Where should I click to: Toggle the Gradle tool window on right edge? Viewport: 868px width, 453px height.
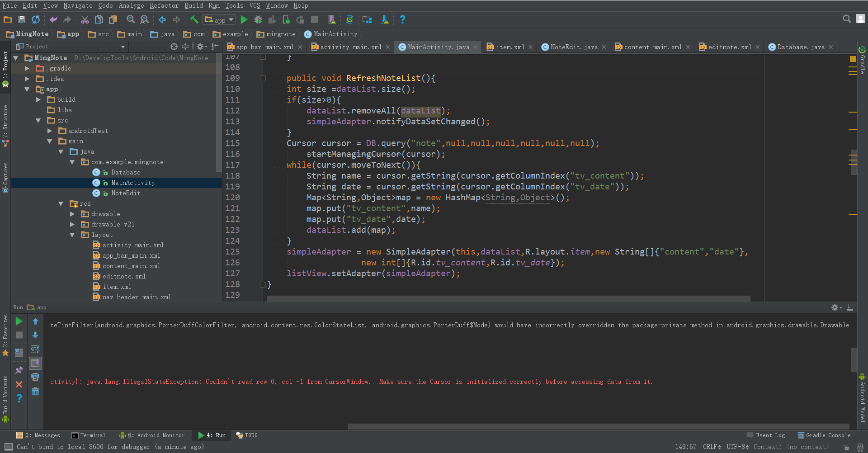(x=863, y=61)
